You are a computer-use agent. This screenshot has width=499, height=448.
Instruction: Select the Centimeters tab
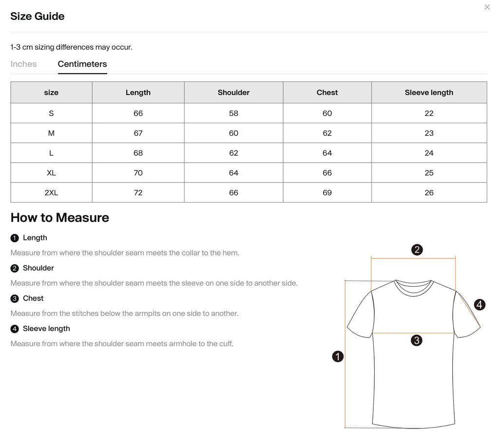(82, 64)
